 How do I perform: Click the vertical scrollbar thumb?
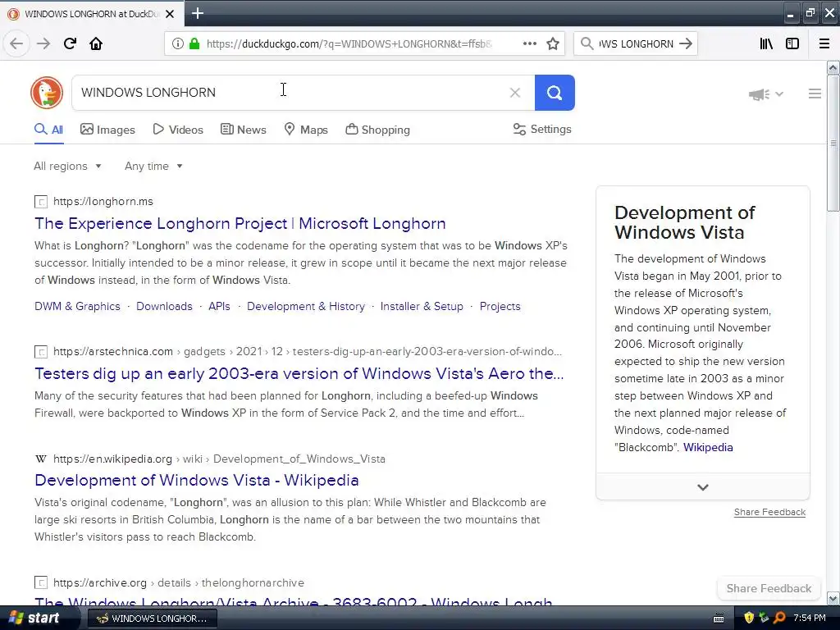[x=833, y=143]
